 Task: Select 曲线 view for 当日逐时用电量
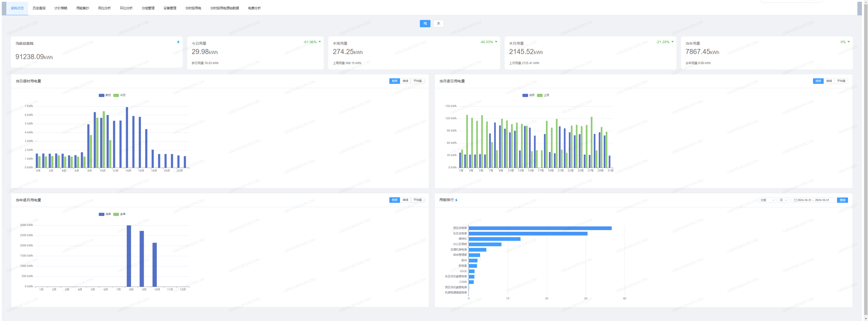point(405,81)
